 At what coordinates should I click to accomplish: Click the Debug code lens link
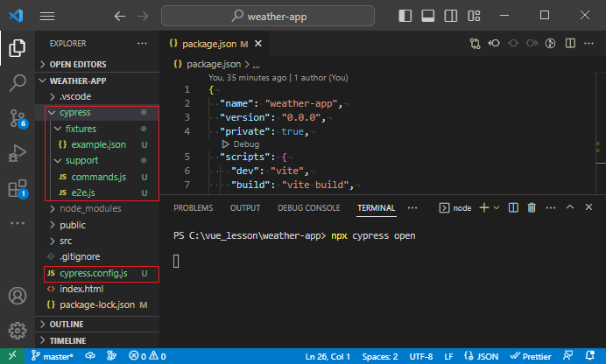[x=241, y=144]
